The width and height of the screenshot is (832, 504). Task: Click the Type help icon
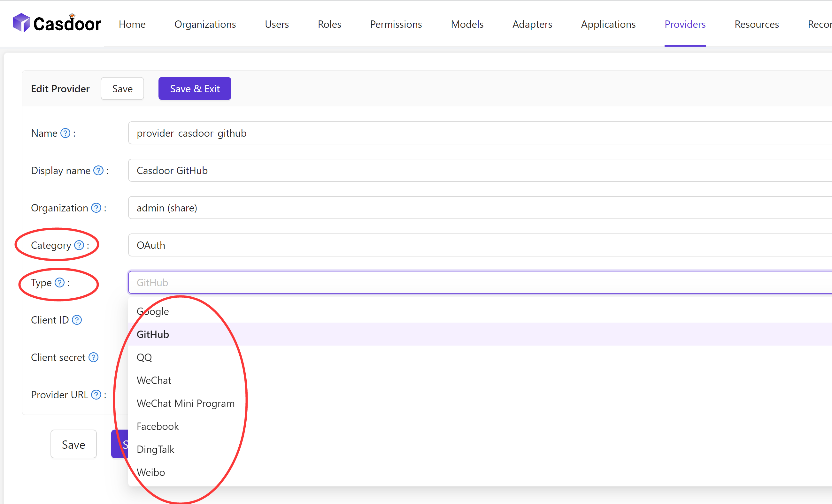pos(59,283)
